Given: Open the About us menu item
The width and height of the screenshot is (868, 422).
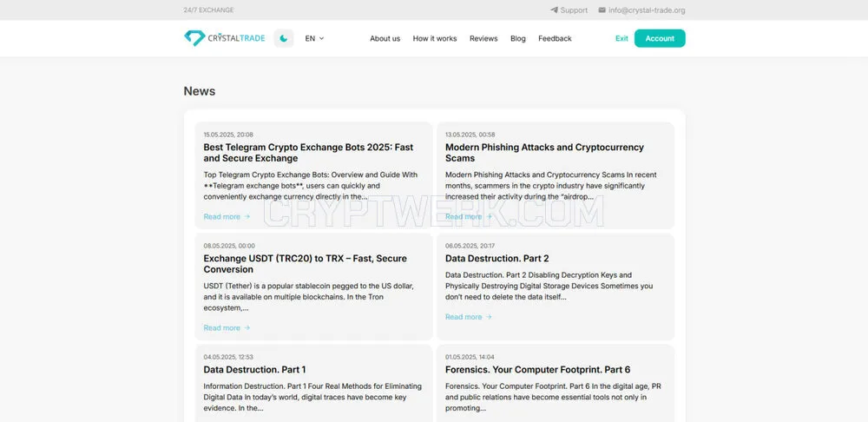Looking at the screenshot, I should tap(385, 38).
